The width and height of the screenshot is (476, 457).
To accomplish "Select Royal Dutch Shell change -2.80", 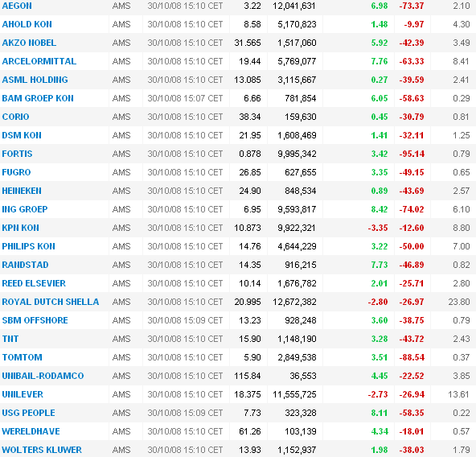I will click(x=378, y=302).
